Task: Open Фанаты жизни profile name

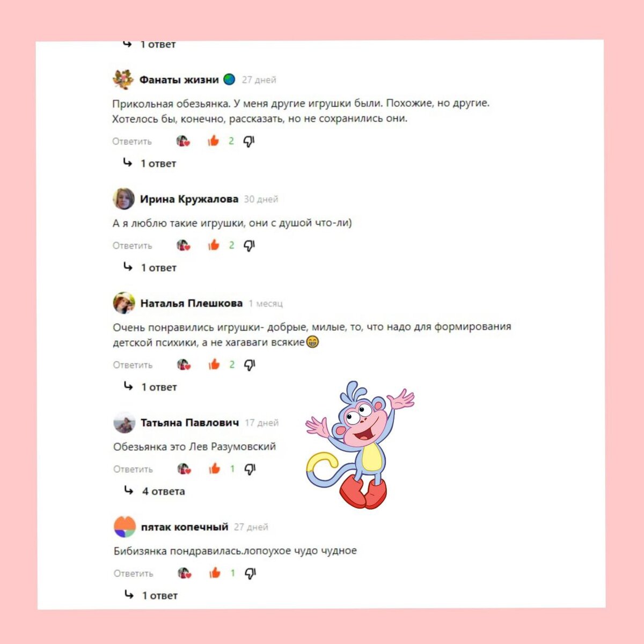Action: pos(179,79)
